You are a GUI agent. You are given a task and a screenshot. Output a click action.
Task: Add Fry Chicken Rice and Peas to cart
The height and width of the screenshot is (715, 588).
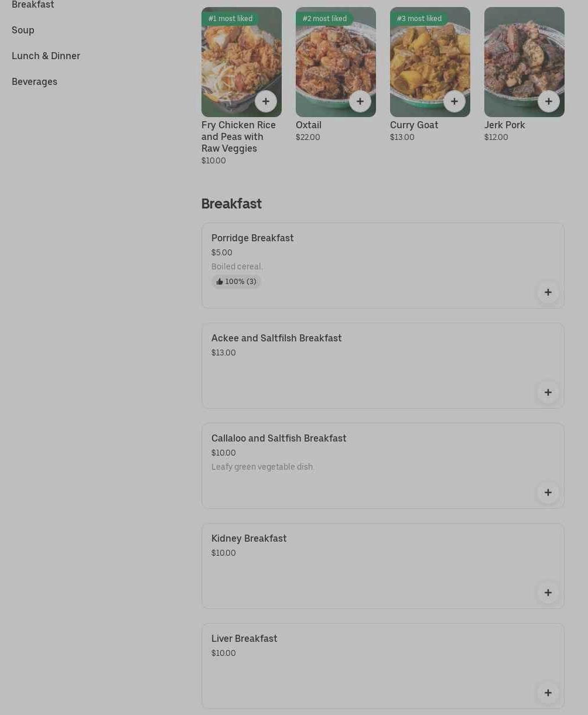266,101
